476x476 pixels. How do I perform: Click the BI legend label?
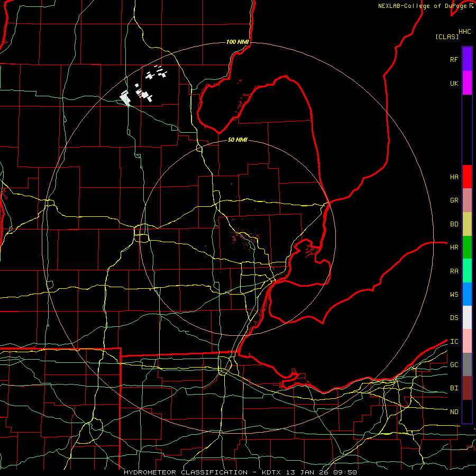tap(454, 388)
